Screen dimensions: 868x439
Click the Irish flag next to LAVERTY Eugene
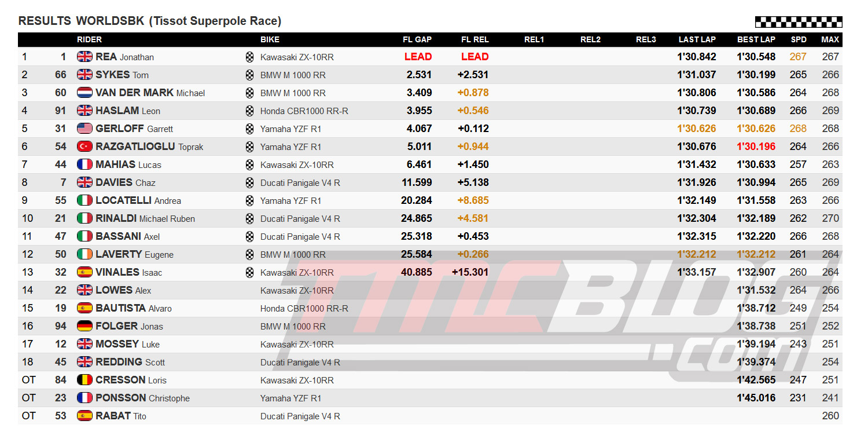[x=84, y=254]
